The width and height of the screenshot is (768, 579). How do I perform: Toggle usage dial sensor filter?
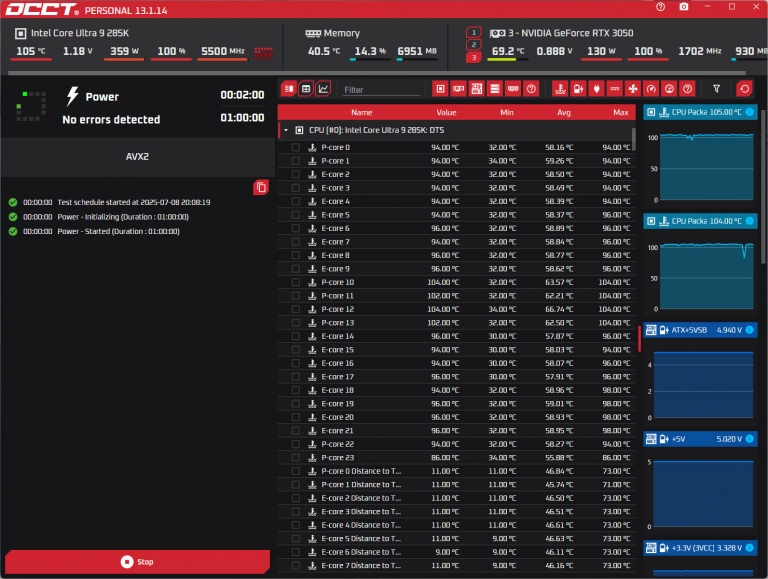[x=669, y=89]
